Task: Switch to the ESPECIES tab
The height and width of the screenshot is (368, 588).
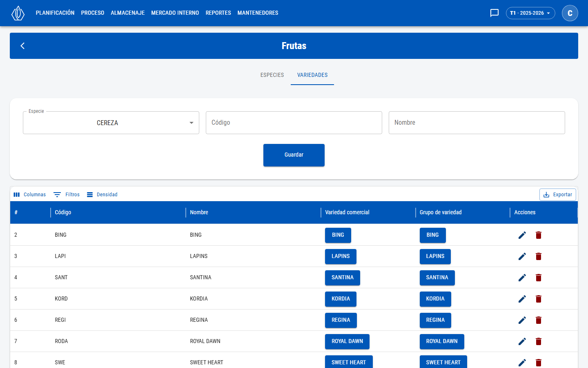Action: click(272, 75)
